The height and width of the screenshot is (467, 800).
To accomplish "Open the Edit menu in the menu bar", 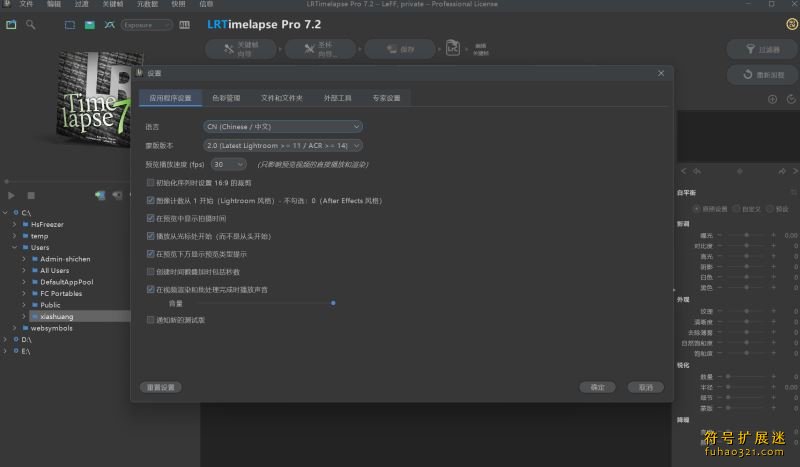I will pos(54,4).
